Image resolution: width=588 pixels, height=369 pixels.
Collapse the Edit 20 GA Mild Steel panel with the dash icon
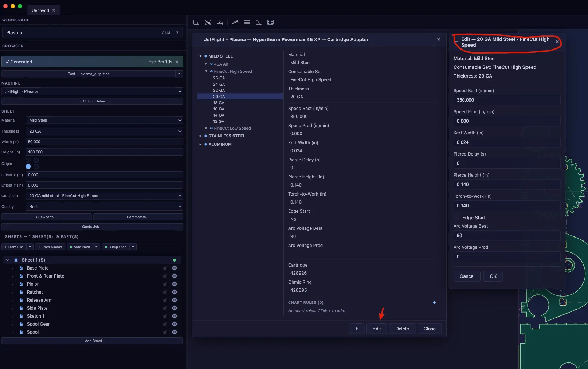[x=457, y=42]
